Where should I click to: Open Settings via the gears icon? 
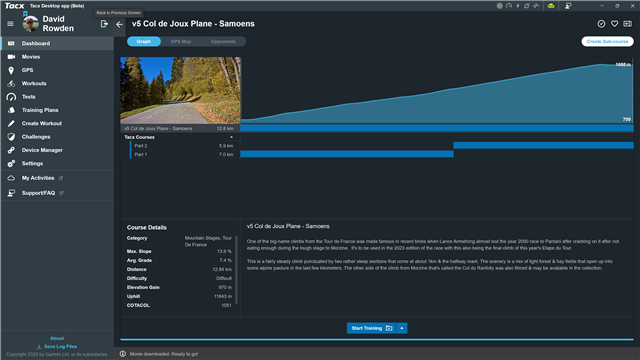(11, 164)
